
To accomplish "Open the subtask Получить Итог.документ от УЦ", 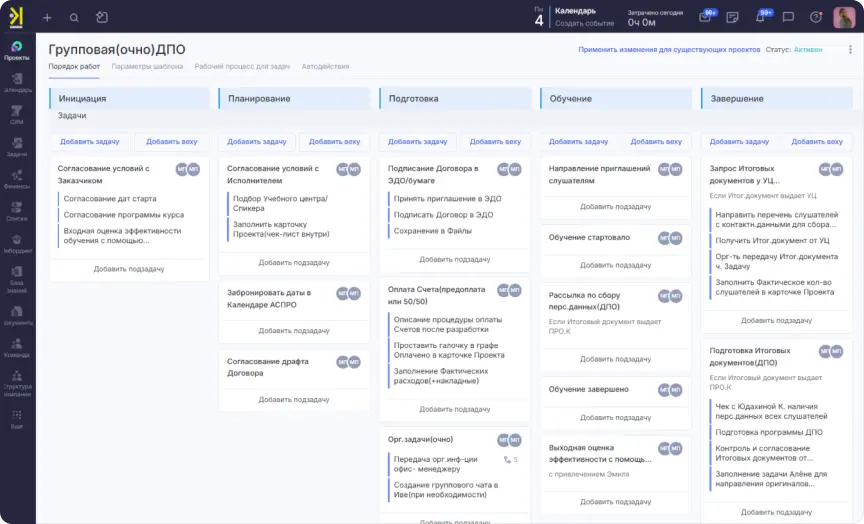I will point(772,241).
